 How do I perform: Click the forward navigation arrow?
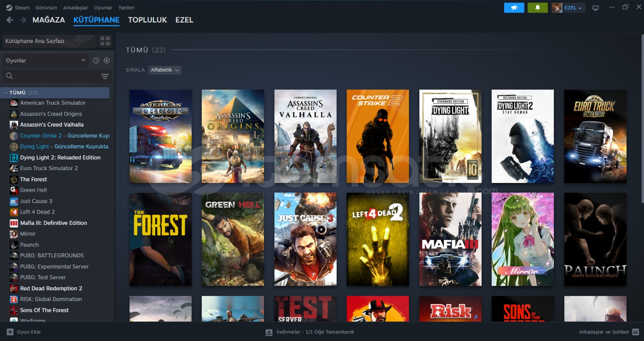tap(23, 20)
